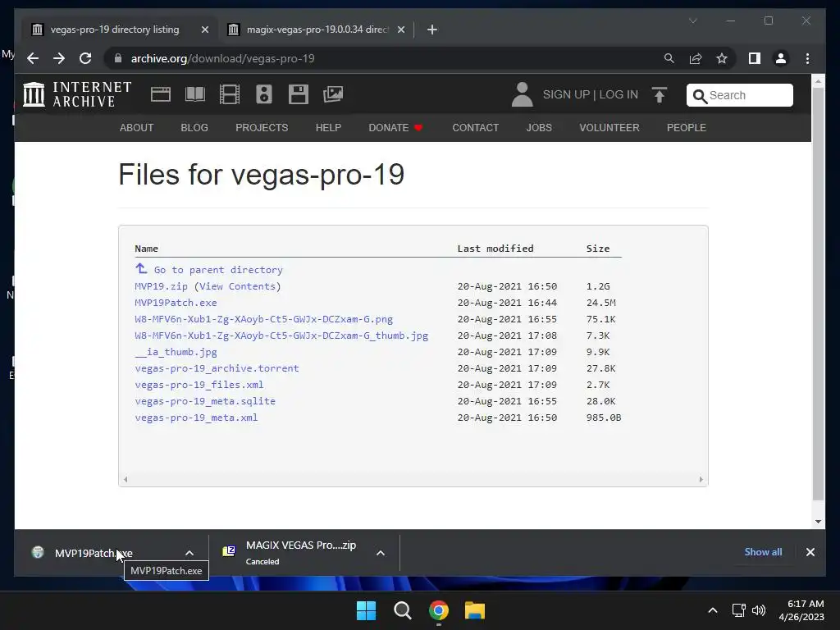Click the MVP19Patch.exe item in the downloads bar
This screenshot has height=630, width=840.
point(94,553)
